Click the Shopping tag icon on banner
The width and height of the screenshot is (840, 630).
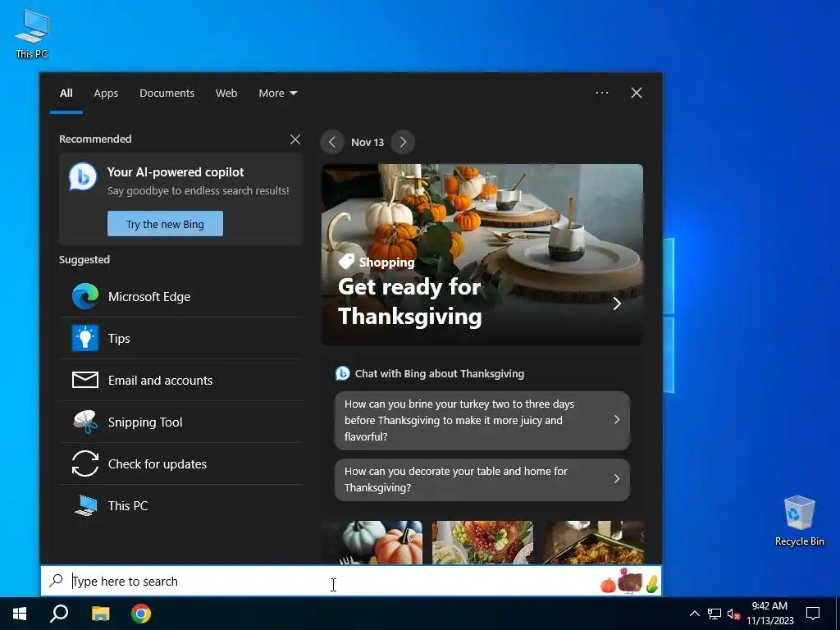(347, 261)
